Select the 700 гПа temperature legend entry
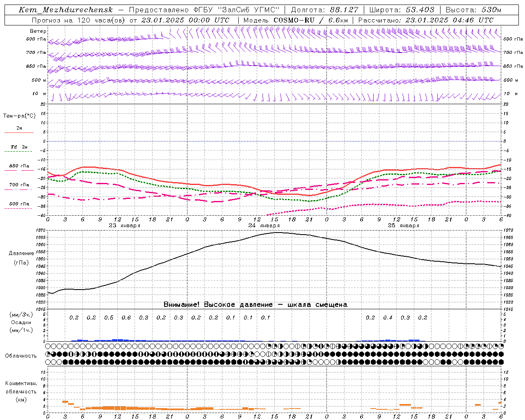 19,185
